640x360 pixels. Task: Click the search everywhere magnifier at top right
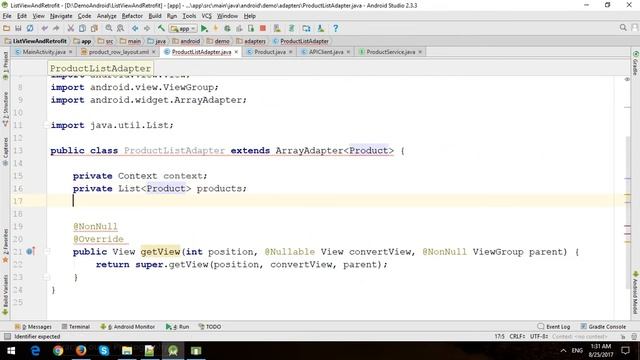(623, 28)
